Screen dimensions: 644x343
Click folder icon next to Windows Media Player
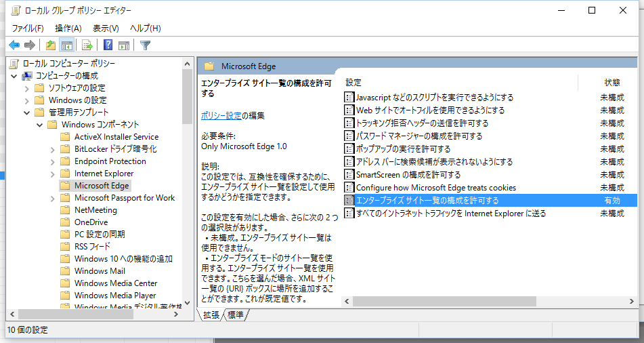[65, 296]
